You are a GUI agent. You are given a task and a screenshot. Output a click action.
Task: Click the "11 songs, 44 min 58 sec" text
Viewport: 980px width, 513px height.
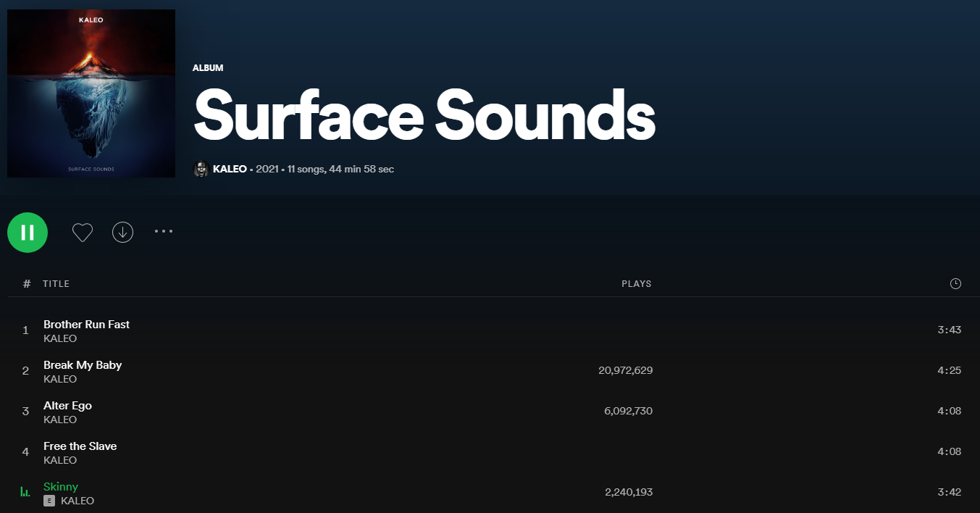point(340,169)
